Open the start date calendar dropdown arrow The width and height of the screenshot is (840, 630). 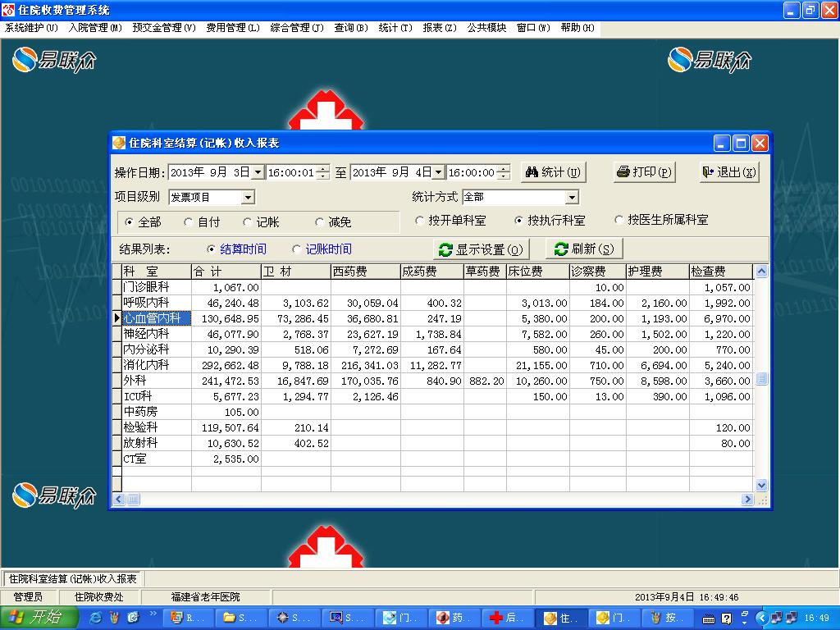coord(258,172)
